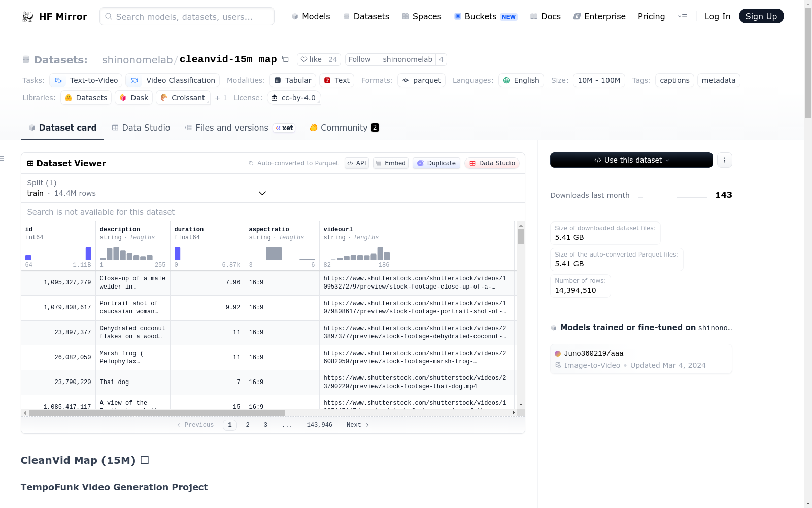
Task: Like this dataset with the heart button
Action: click(x=311, y=59)
